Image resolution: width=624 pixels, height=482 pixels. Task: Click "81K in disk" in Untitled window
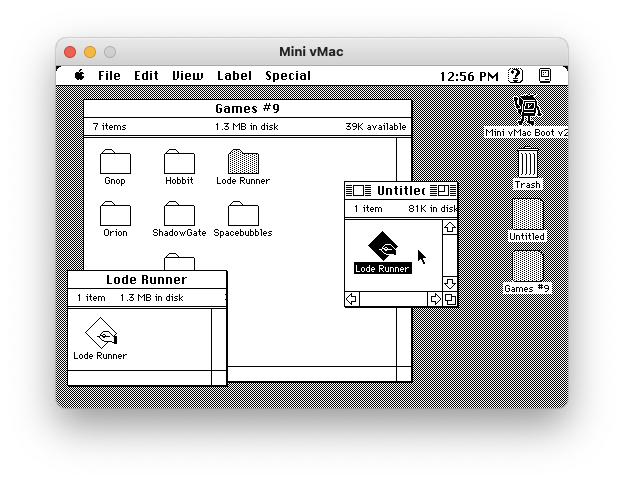pyautogui.click(x=433, y=209)
